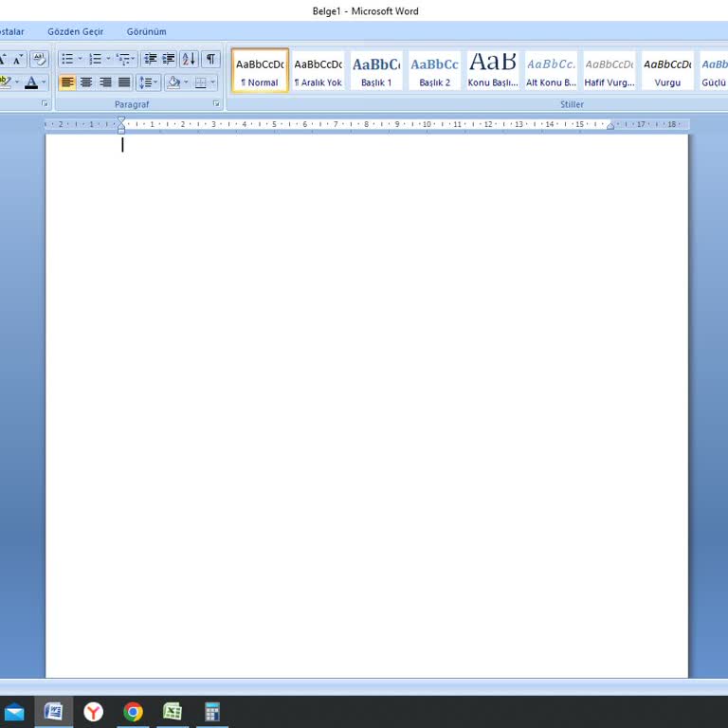Apply the Aralık Yok style
The image size is (728, 728).
point(318,70)
